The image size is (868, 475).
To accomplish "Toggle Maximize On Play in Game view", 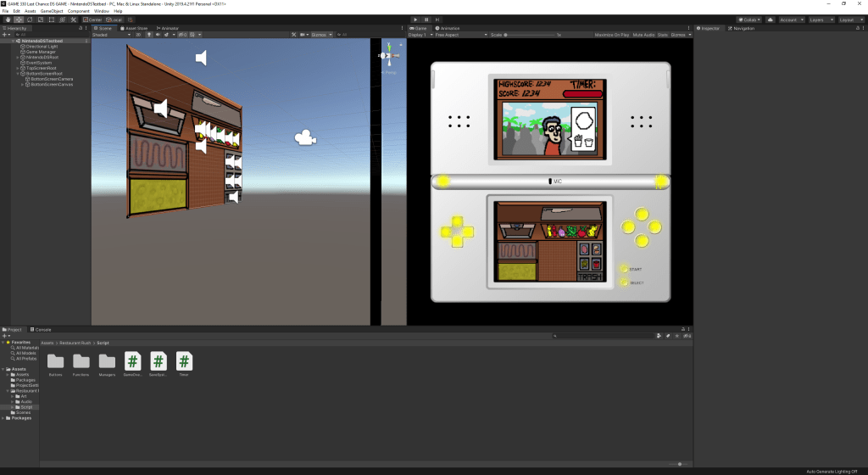I will tap(611, 35).
